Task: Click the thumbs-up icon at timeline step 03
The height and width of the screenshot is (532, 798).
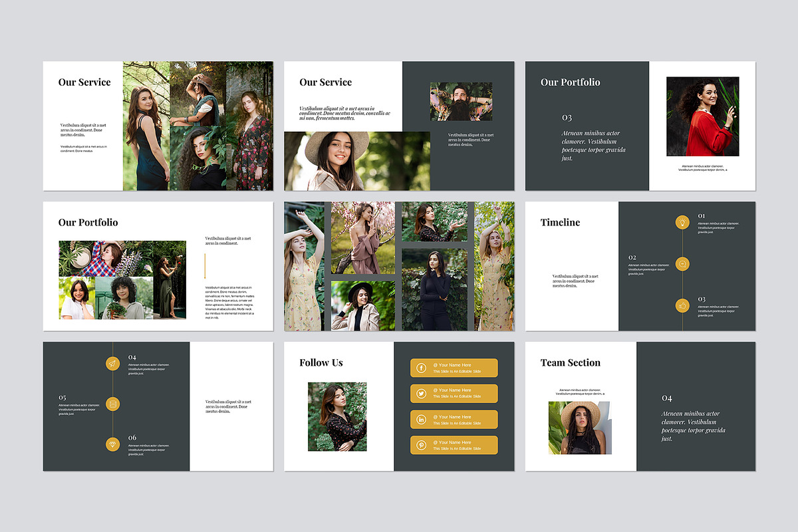Action: point(683,305)
